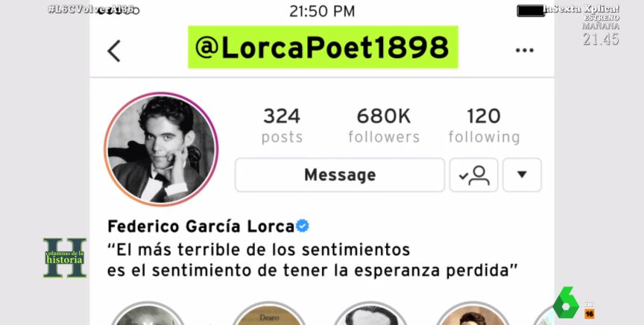This screenshot has height=325, width=644.
Task: Click the columnas de la historia logo
Action: coord(65,258)
